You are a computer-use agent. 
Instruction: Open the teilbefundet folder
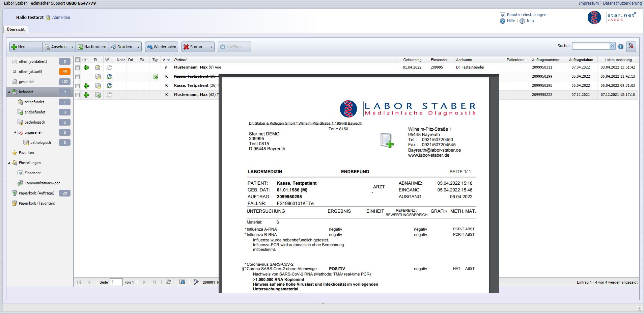[34, 102]
